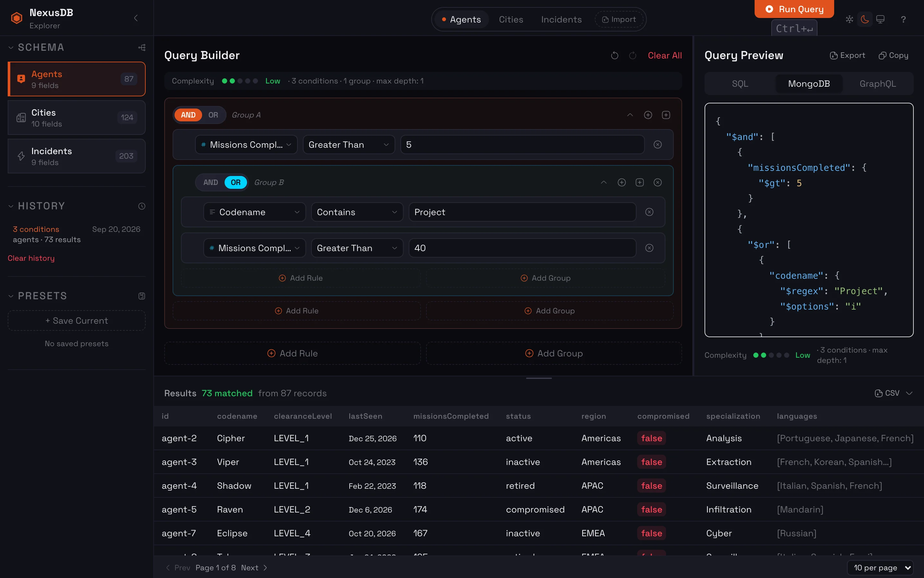This screenshot has width=924, height=578.
Task: Switch to the Incidents tab
Action: tap(561, 20)
